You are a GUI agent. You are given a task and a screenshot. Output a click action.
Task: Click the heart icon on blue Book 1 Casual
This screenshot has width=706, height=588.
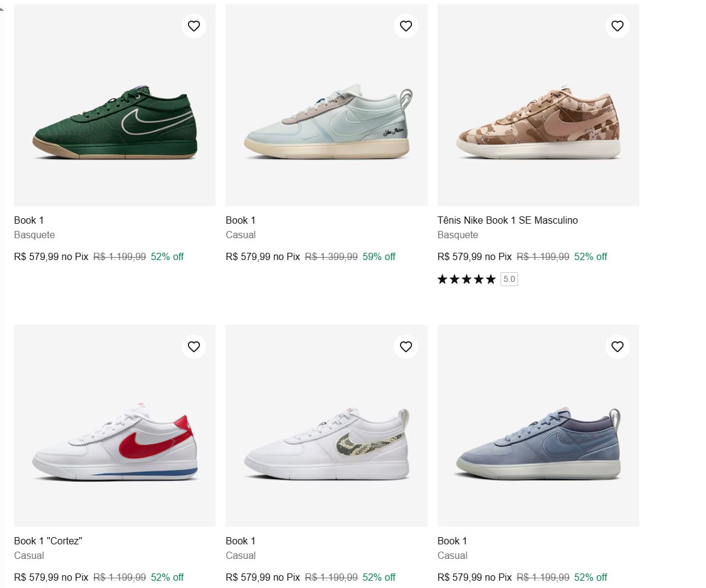coord(617,346)
